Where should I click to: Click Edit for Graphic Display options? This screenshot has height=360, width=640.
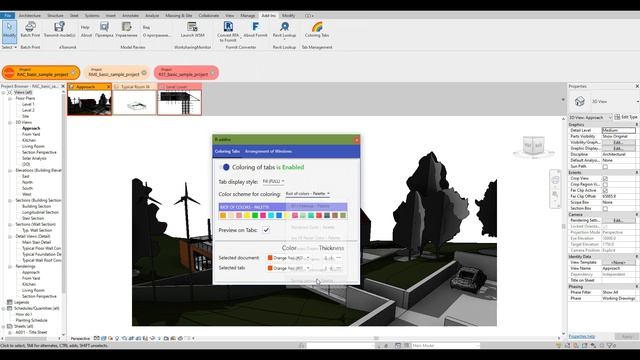point(618,148)
